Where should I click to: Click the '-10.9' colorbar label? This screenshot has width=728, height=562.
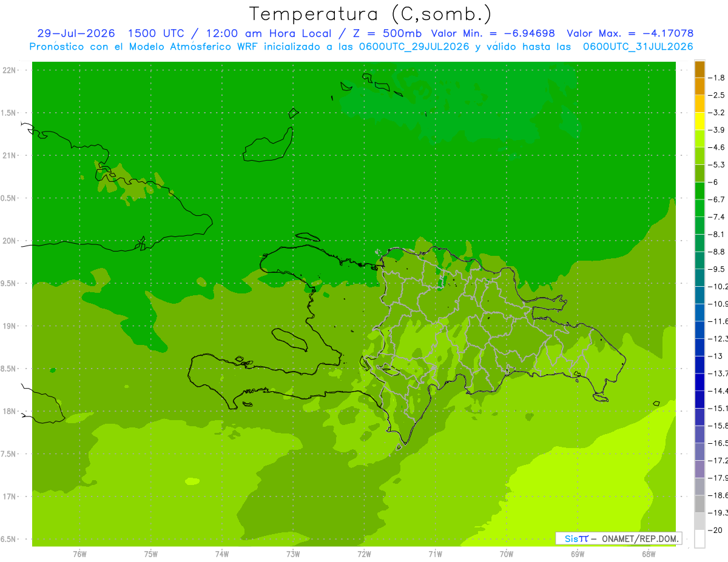(x=719, y=304)
